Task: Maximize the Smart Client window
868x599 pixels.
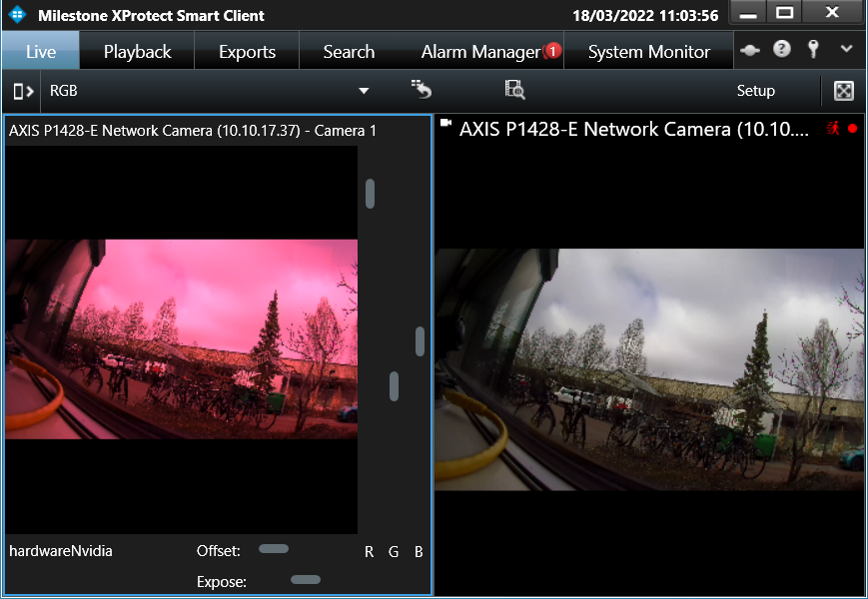Action: (x=784, y=12)
